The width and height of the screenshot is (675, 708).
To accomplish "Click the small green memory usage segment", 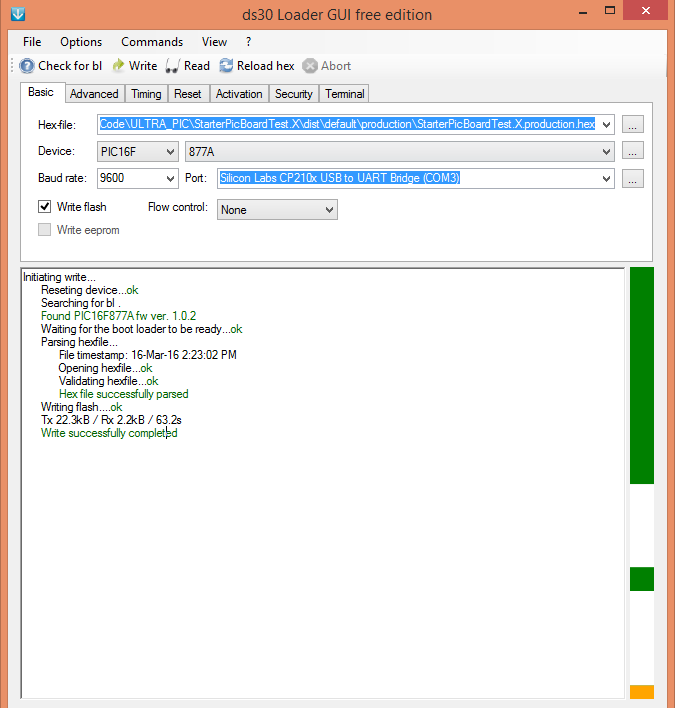I will (642, 579).
